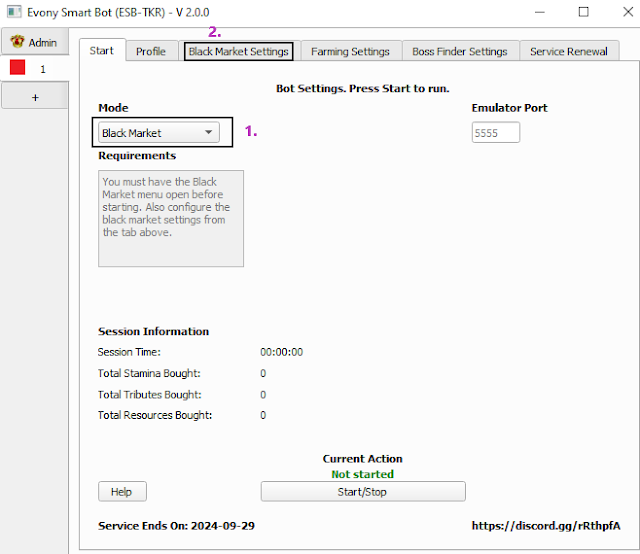Open the Profile tab
The height and width of the screenshot is (554, 640).
pos(151,51)
